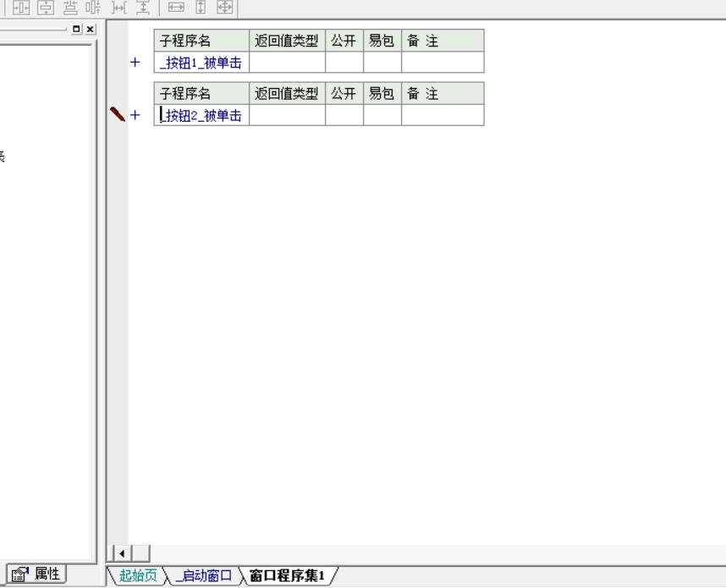Expand the _按钮1_被单击 subroutine plus sign
726x588 pixels.
[x=135, y=63]
